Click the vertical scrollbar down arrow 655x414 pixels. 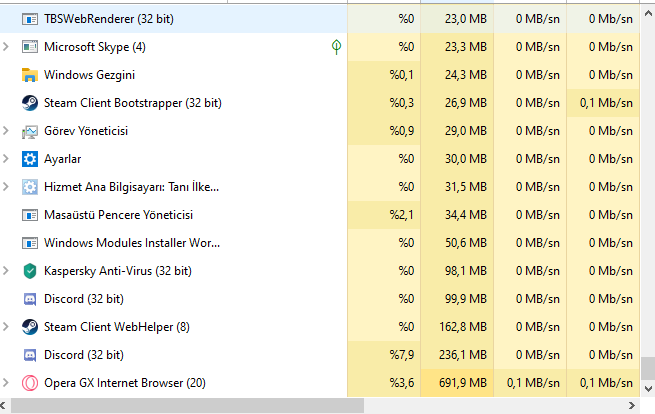tap(648, 389)
